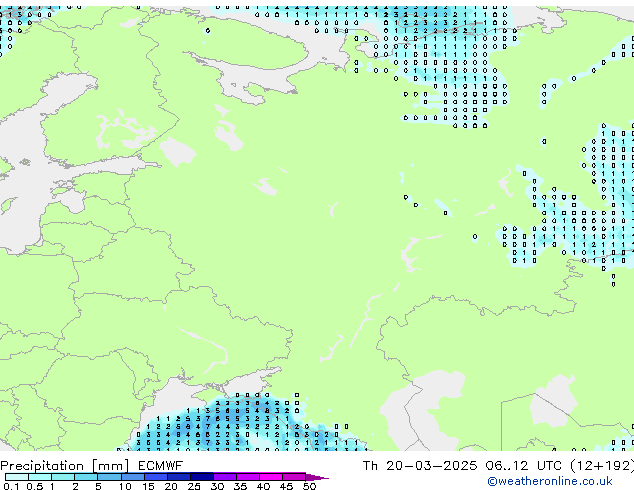The width and height of the screenshot is (634, 490).
Task: Click the legend label '50'
Action: coord(310,486)
